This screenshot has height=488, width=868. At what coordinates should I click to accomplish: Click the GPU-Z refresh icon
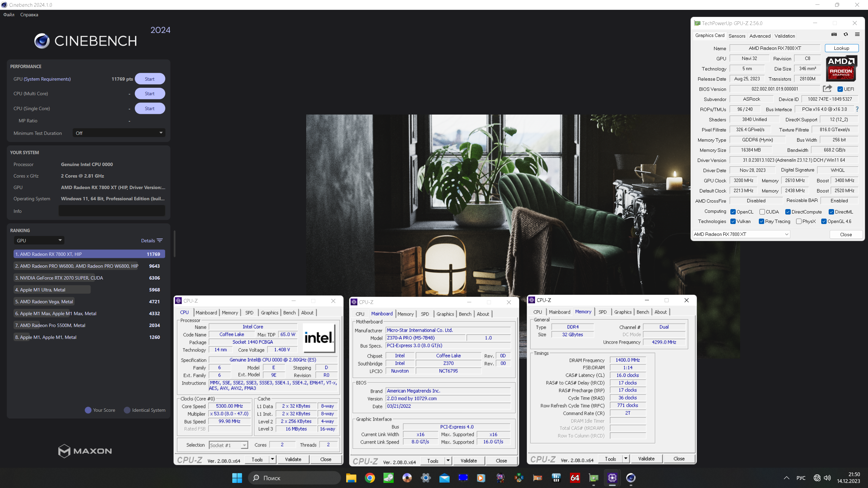(x=846, y=34)
